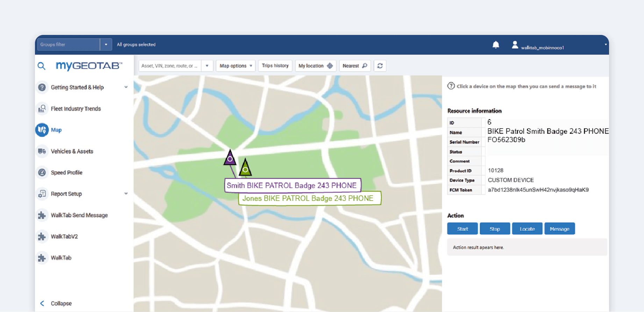
Task: Select the green Jones device marker
Action: pos(245,168)
